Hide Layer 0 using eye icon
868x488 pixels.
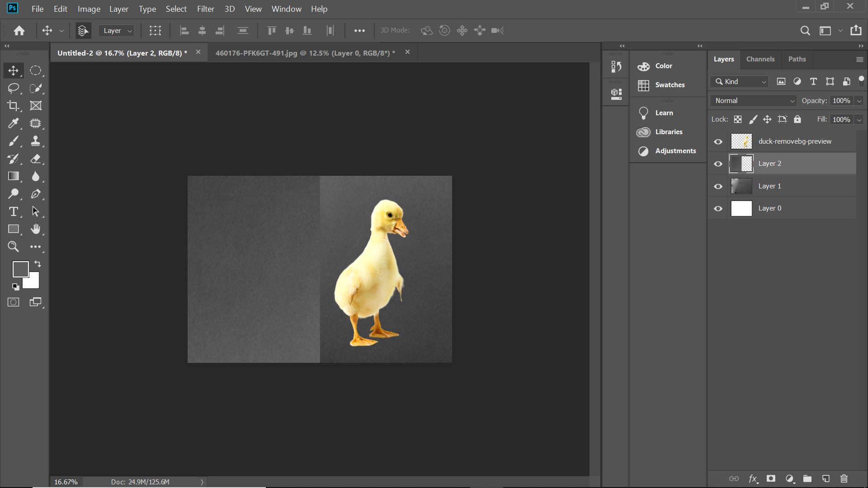tap(718, 209)
